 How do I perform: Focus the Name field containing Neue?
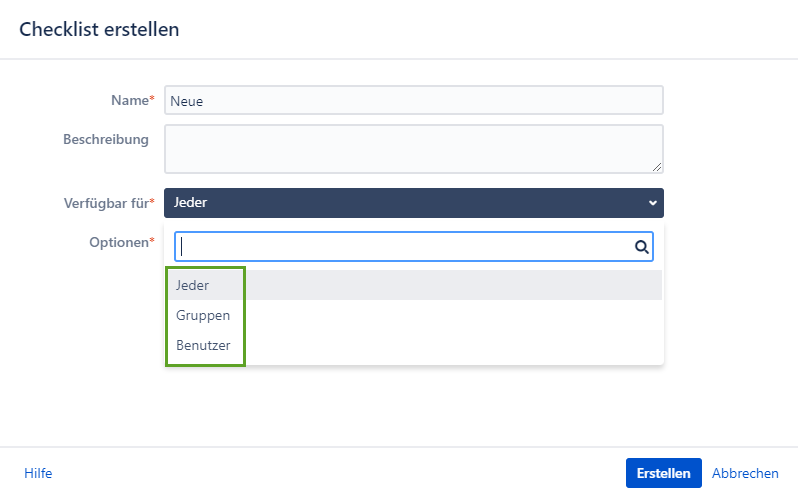tap(413, 100)
